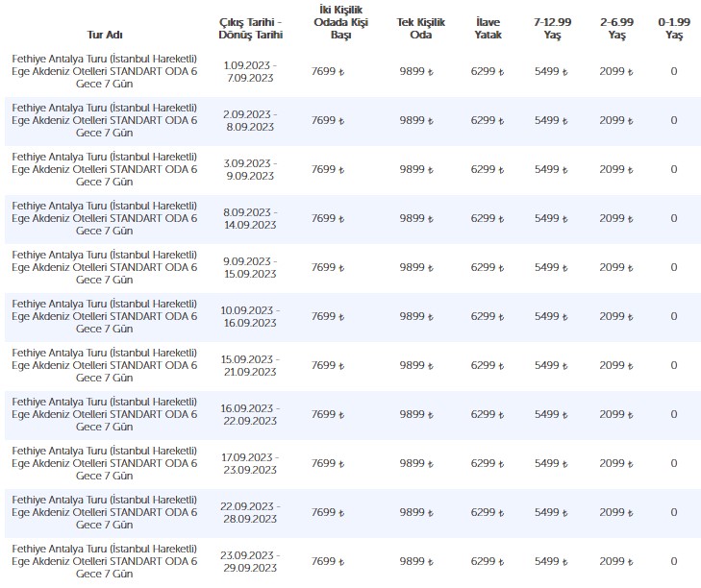701x588 pixels.
Task: Open the tour name departing 23.09.2023
Action: point(104,562)
